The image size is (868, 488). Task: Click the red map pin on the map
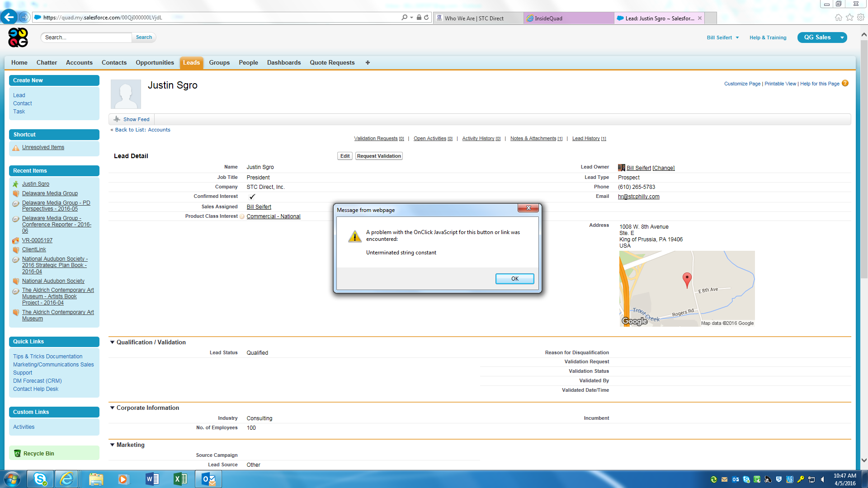[687, 280]
